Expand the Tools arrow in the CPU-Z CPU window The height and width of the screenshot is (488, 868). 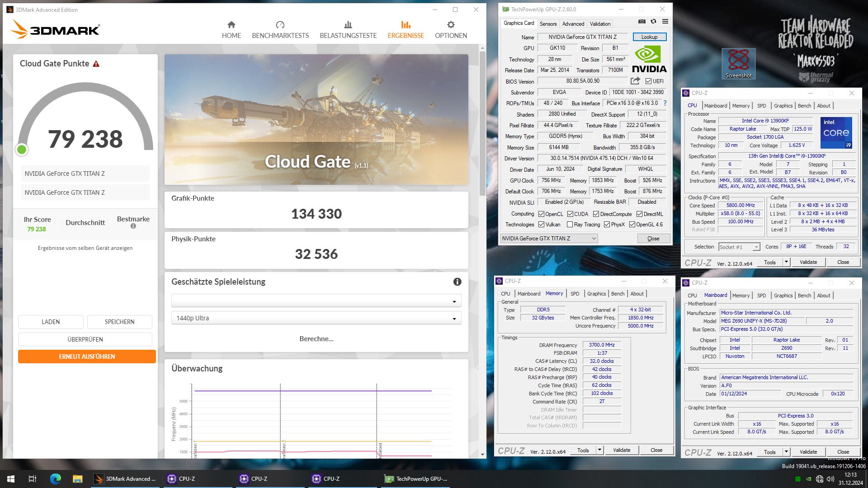786,262
